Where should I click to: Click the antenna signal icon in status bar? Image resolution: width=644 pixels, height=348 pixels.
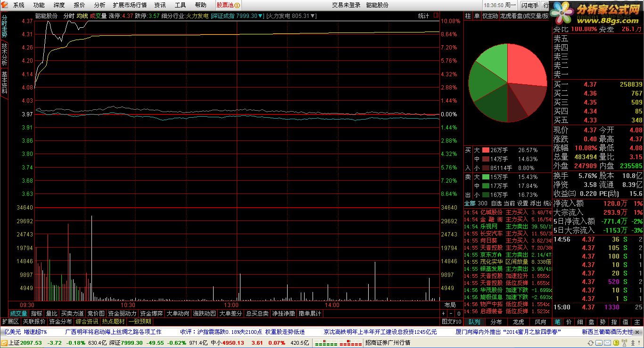624,342
